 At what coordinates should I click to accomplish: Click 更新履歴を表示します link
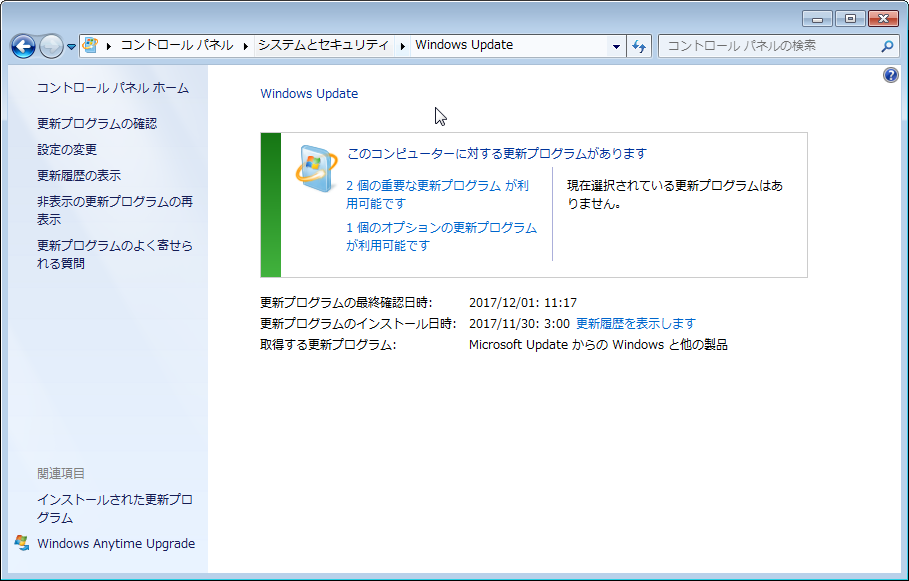click(636, 324)
